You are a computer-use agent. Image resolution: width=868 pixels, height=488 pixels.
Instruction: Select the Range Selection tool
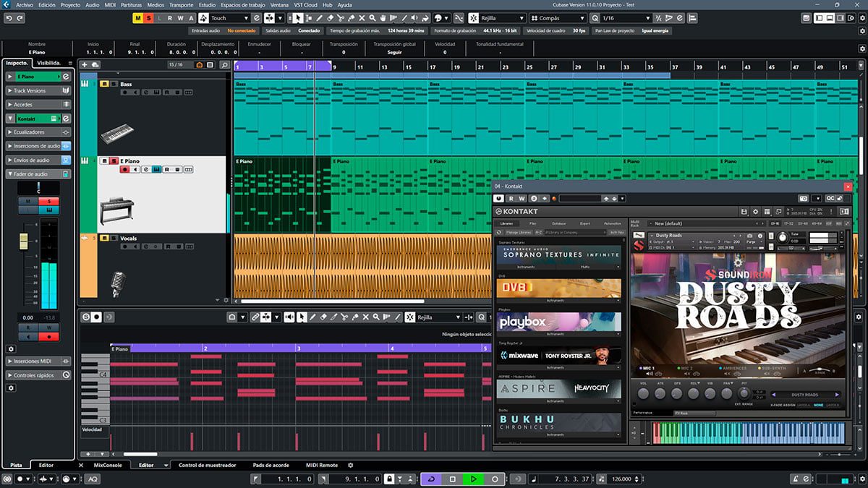tap(308, 18)
